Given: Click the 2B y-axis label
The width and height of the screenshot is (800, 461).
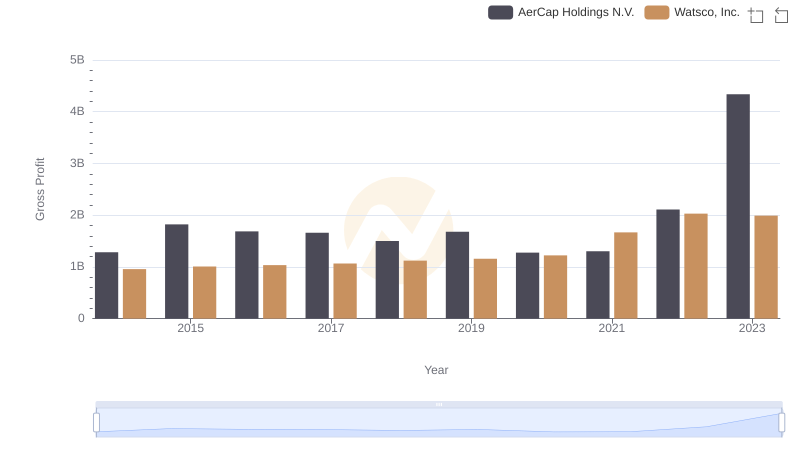Looking at the screenshot, I should (x=77, y=215).
